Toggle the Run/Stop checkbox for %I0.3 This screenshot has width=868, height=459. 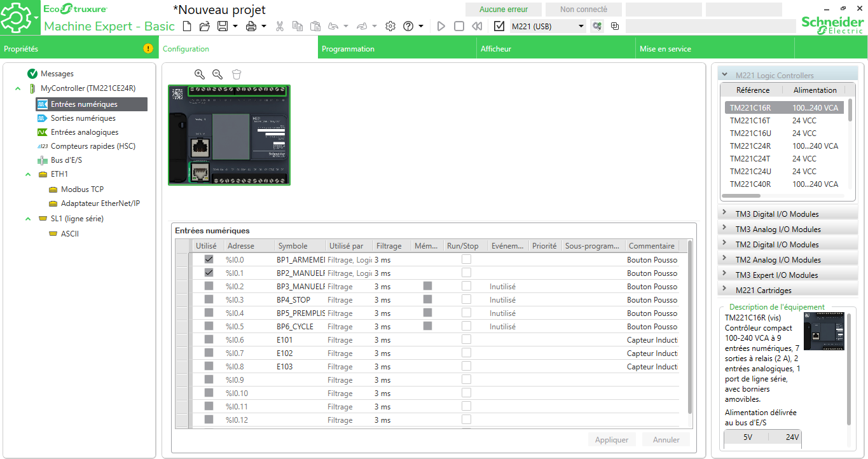coord(466,299)
